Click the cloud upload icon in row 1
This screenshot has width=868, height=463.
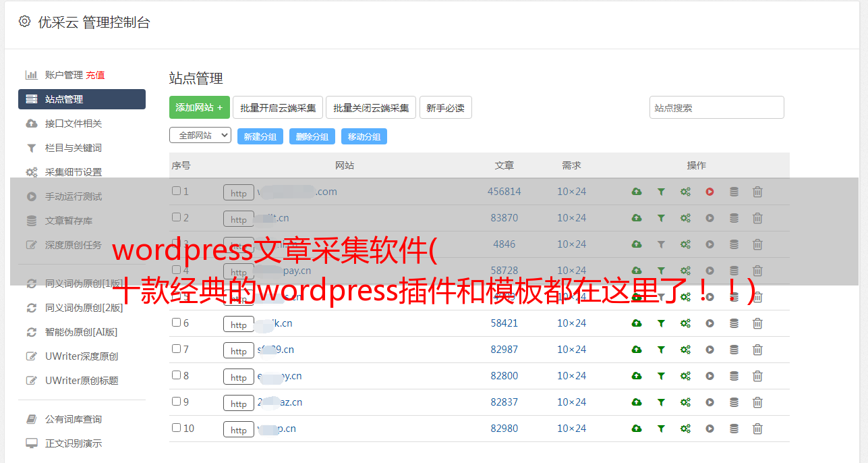click(637, 192)
